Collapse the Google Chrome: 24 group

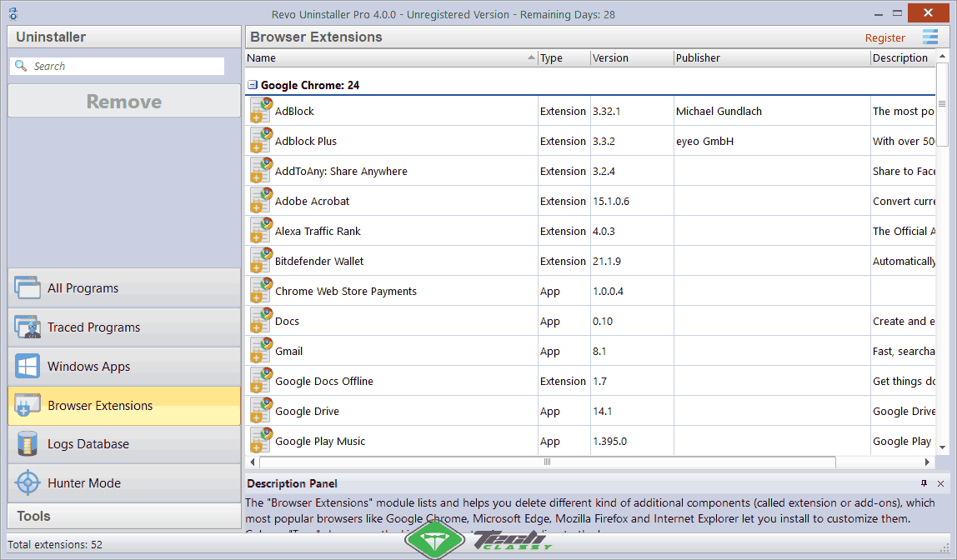(252, 86)
